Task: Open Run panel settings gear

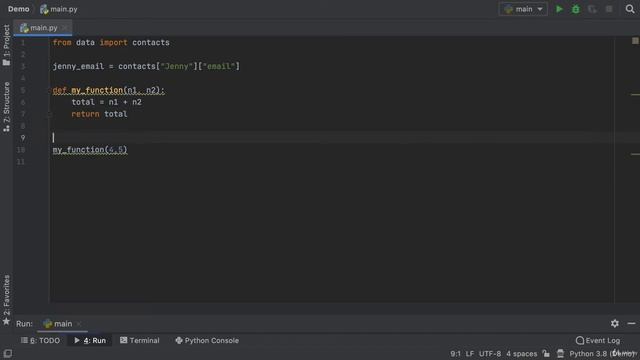Action: [615, 324]
